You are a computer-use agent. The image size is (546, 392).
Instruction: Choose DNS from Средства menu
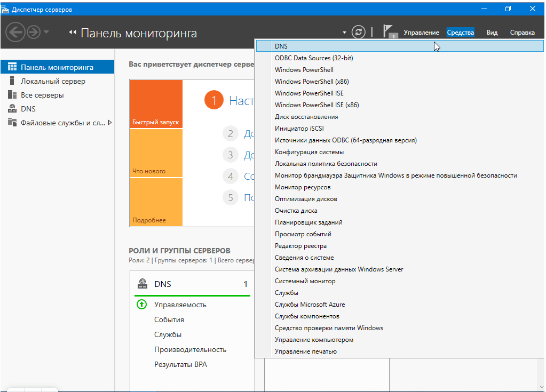(400, 46)
